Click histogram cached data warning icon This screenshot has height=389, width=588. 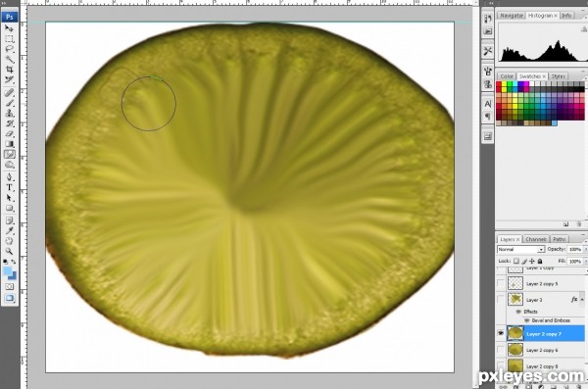point(584,28)
